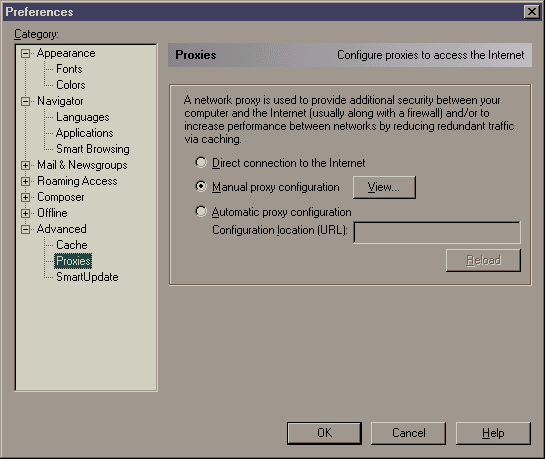Image resolution: width=545 pixels, height=459 pixels.
Task: Expand the Roaming Access node
Action: tap(25, 181)
